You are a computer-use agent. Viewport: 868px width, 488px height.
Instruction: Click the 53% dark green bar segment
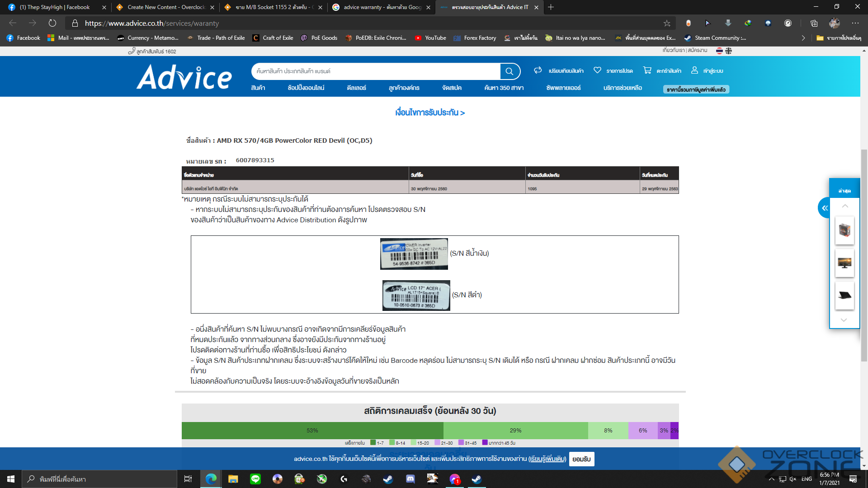(312, 431)
